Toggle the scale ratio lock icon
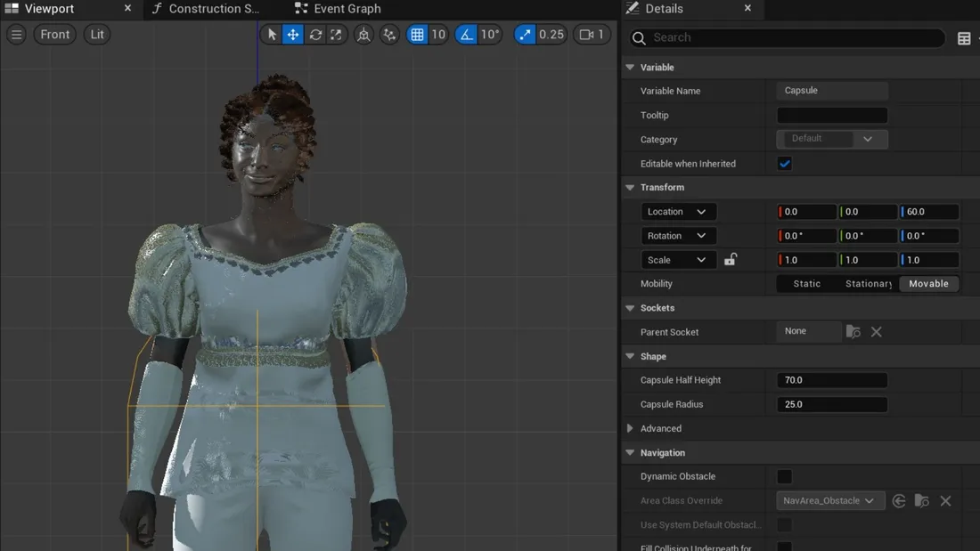This screenshot has height=551, width=980. tap(730, 259)
